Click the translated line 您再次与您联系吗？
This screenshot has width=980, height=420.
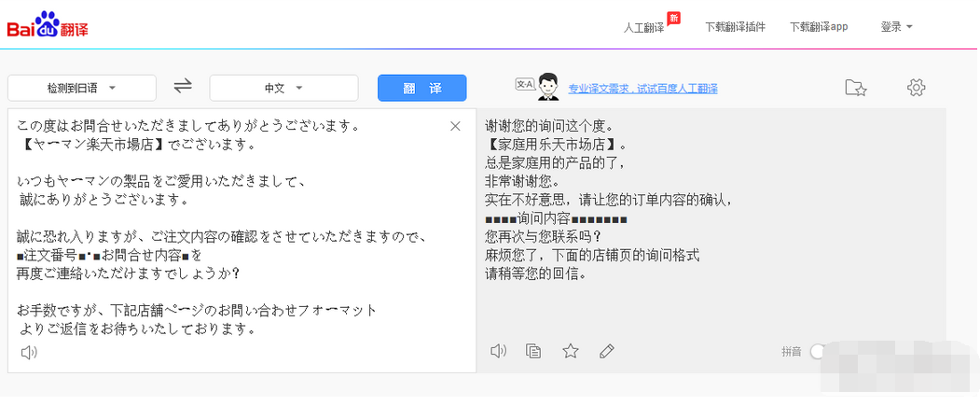[543, 237]
